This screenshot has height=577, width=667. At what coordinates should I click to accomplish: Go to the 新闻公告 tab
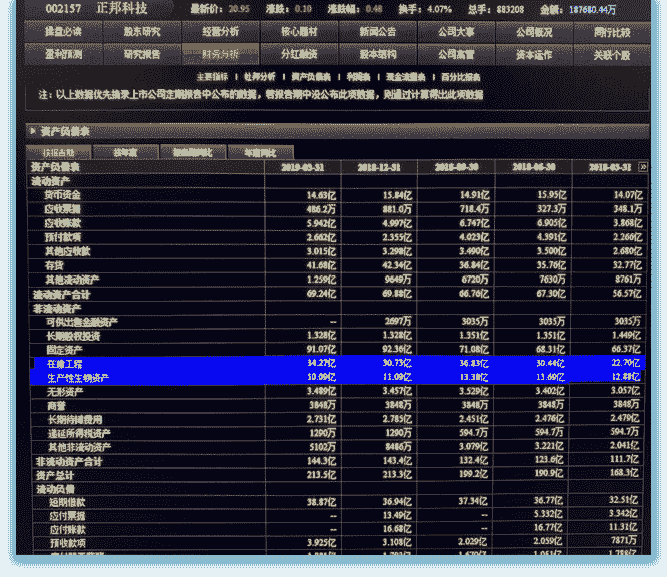click(376, 32)
